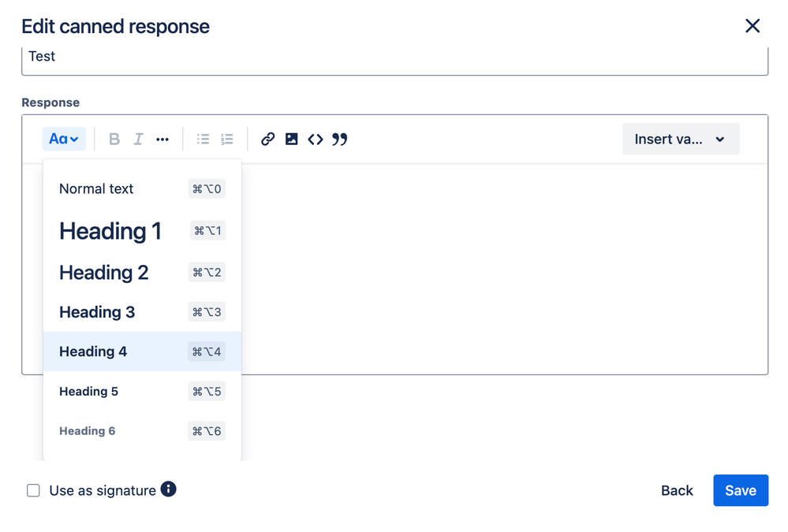Click the Save button
Viewport: 788px width, 532px height.
pos(740,490)
